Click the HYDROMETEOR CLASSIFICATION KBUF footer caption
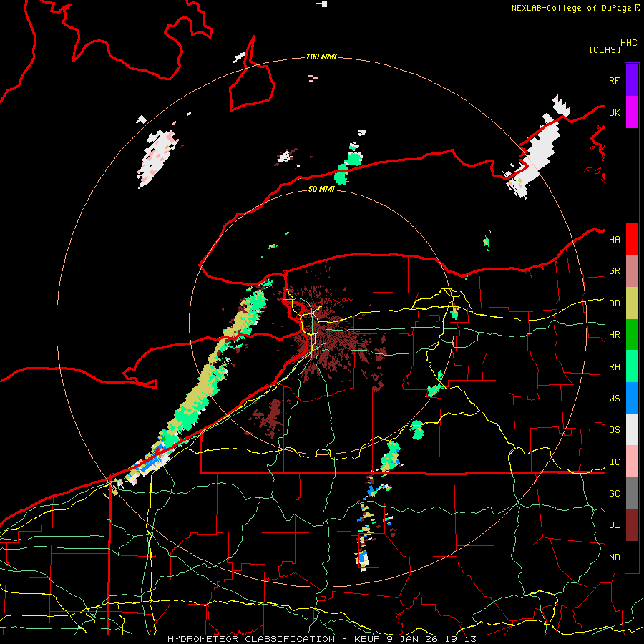This screenshot has height=644, width=644. point(321,639)
